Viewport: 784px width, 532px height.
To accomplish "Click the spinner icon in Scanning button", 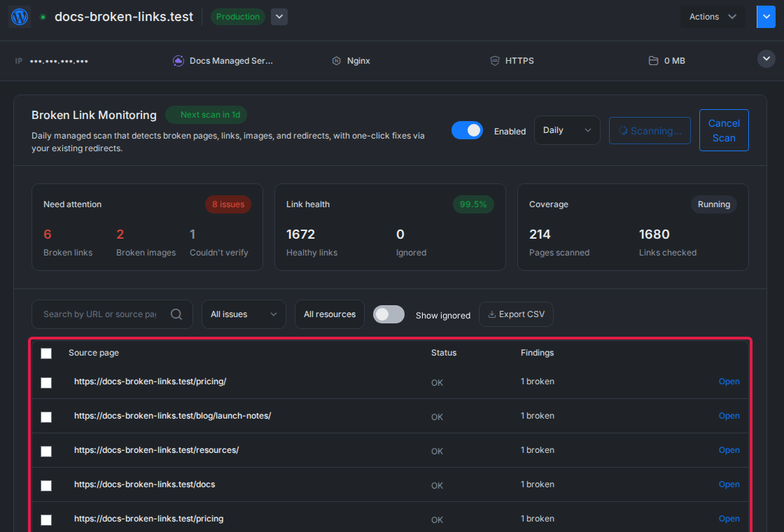I will pyautogui.click(x=623, y=130).
